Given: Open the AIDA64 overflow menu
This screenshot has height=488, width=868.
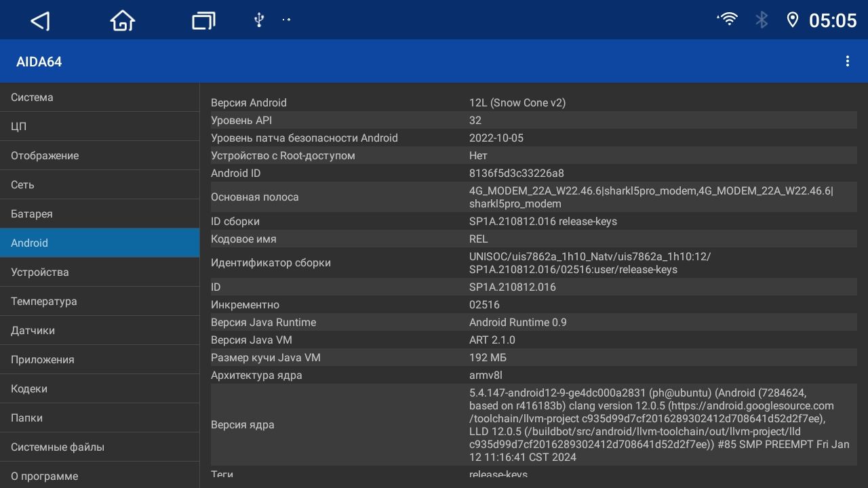Looking at the screenshot, I should (847, 60).
